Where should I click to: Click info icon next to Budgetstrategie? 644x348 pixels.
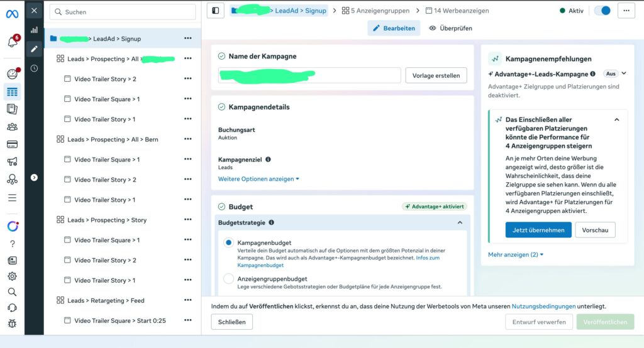(x=271, y=222)
